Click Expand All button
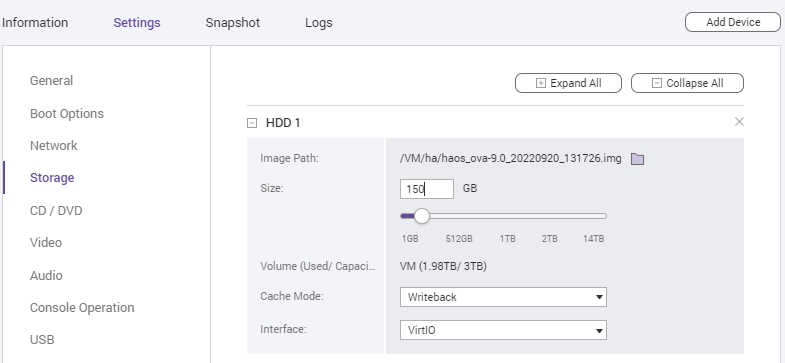 (x=568, y=83)
